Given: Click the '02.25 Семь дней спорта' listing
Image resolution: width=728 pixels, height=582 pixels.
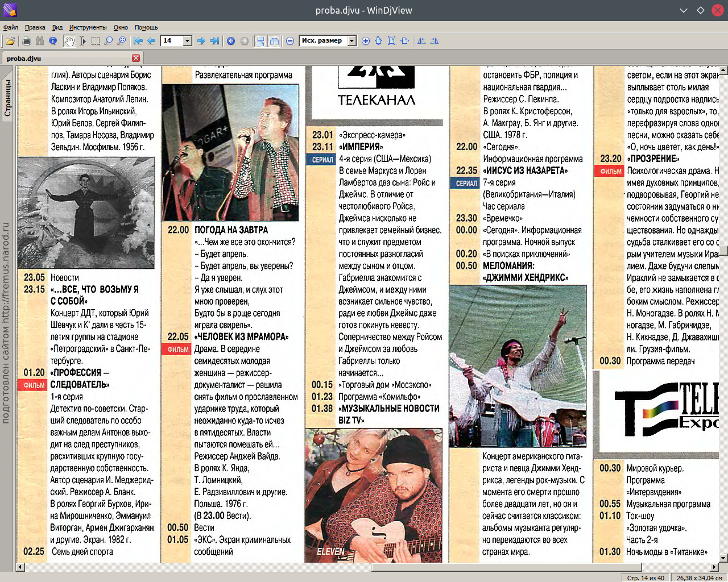Looking at the screenshot, I should [x=68, y=551].
